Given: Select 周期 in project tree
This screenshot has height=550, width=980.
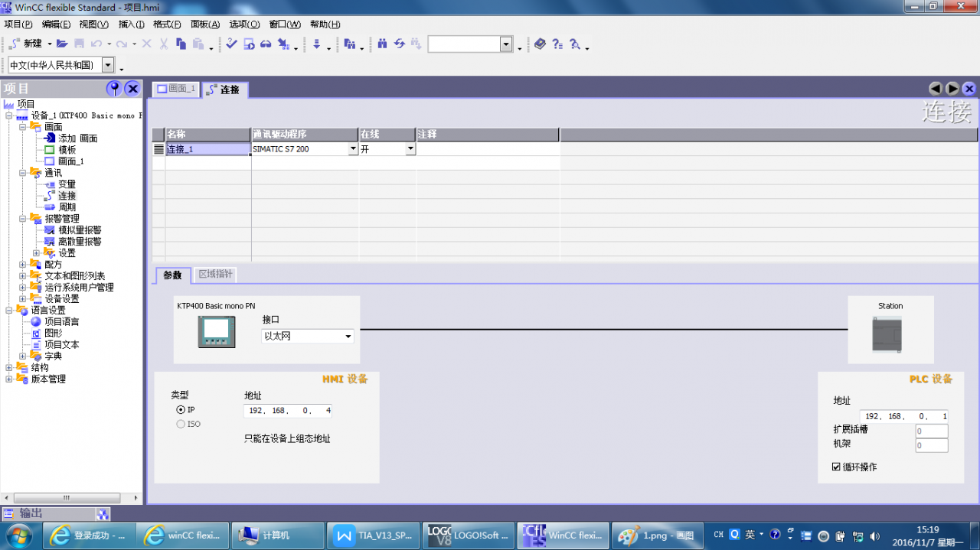Looking at the screenshot, I should 67,207.
